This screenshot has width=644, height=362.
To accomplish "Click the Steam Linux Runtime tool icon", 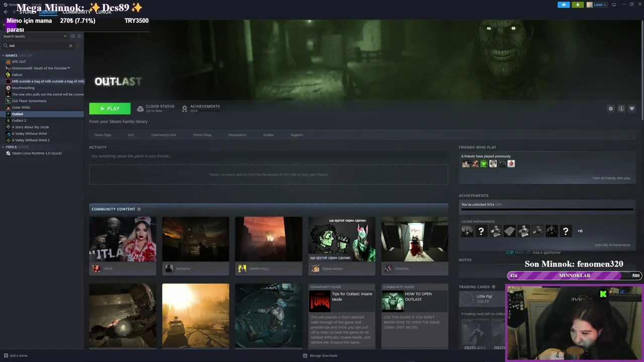I will pyautogui.click(x=8, y=153).
